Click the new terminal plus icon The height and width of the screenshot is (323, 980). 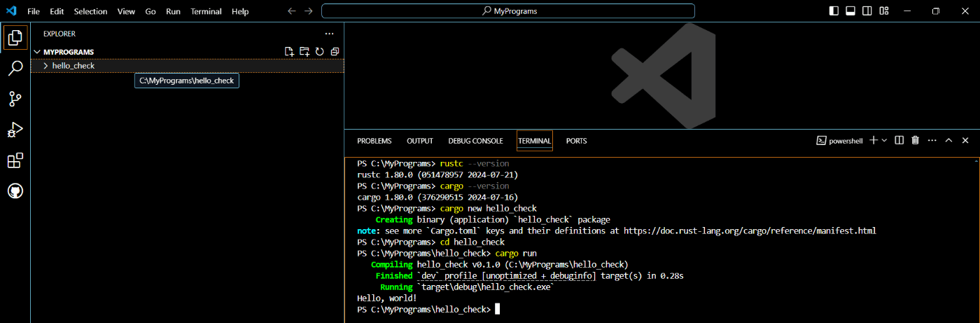874,141
